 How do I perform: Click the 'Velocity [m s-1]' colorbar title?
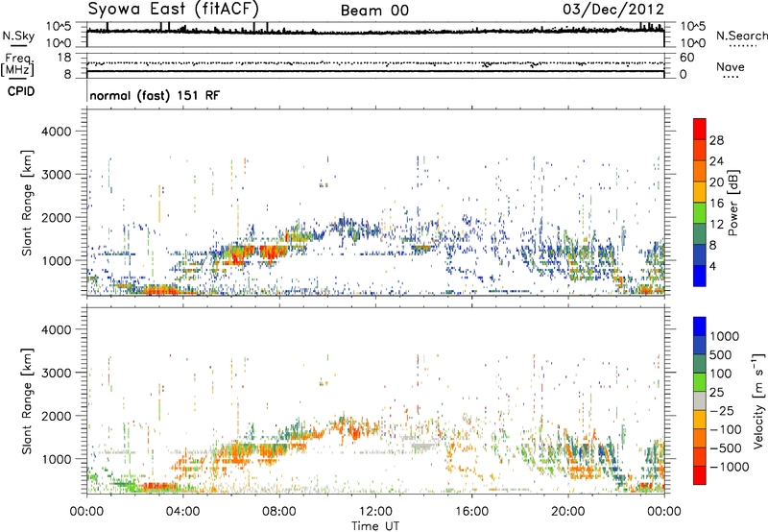[758, 400]
